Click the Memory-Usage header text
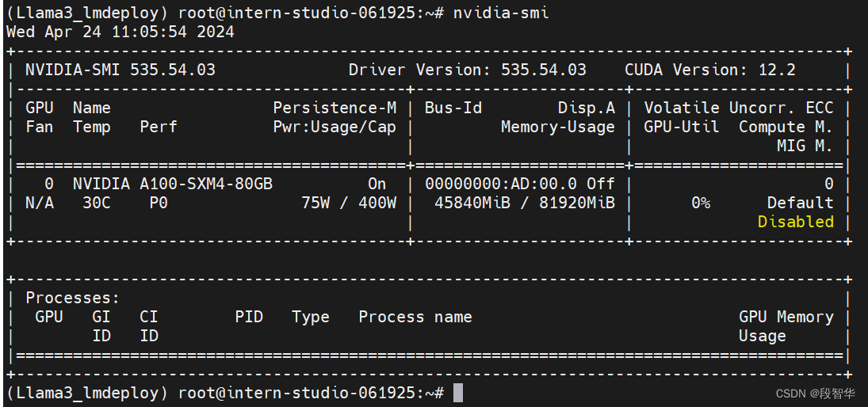 pos(558,127)
